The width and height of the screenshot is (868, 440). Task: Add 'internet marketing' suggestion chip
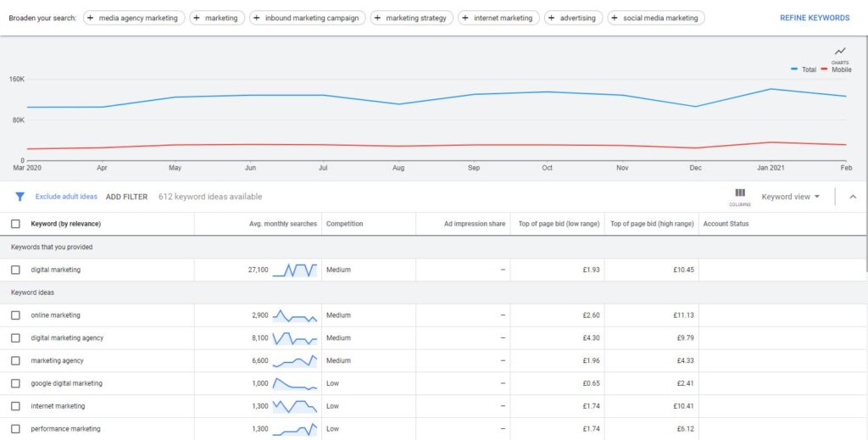pyautogui.click(x=498, y=18)
